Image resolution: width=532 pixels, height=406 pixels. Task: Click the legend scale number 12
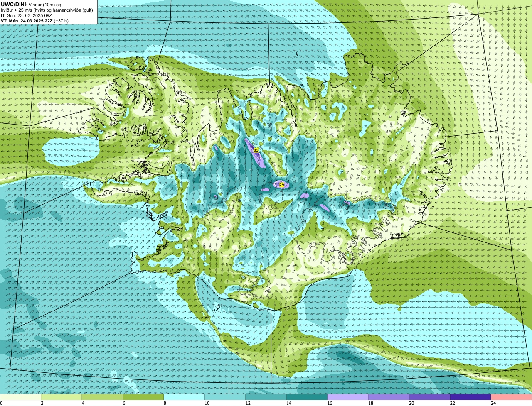tap(248, 403)
